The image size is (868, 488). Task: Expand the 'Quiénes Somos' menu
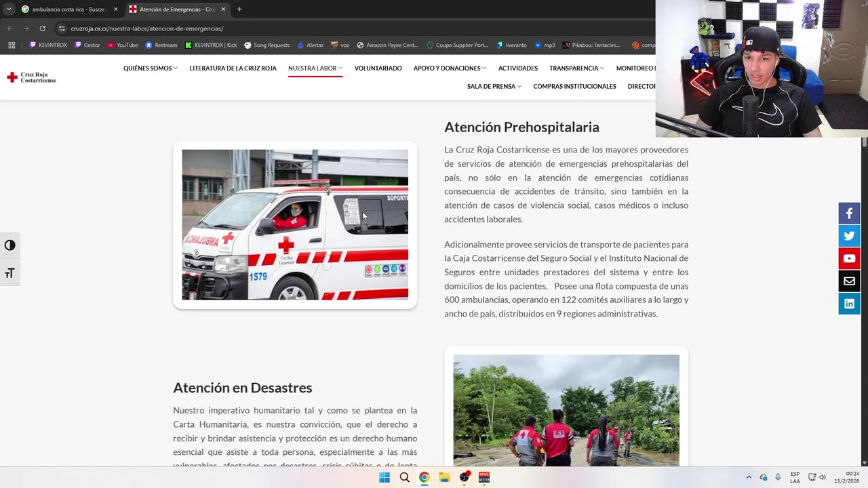(x=151, y=68)
